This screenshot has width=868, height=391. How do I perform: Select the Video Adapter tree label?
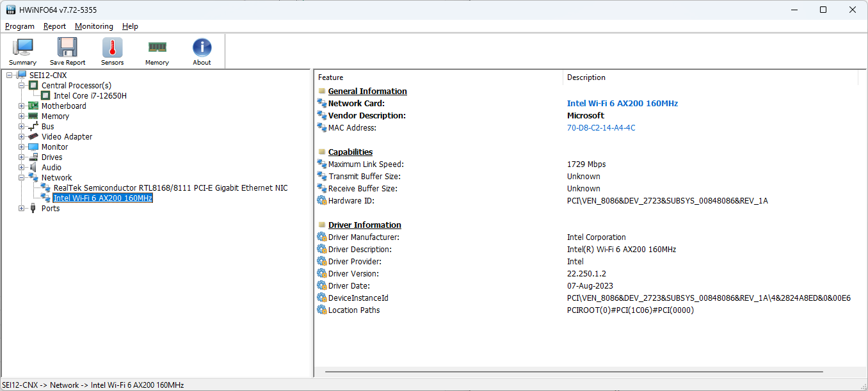coord(67,137)
